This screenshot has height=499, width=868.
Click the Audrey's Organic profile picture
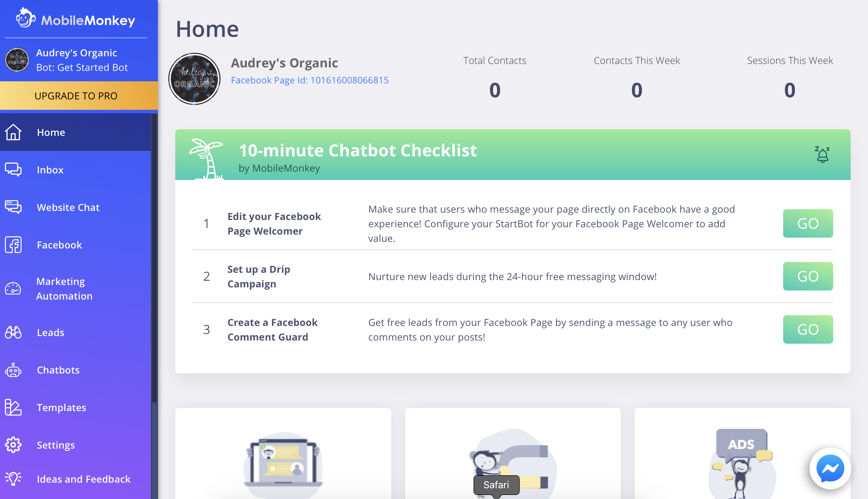point(194,79)
